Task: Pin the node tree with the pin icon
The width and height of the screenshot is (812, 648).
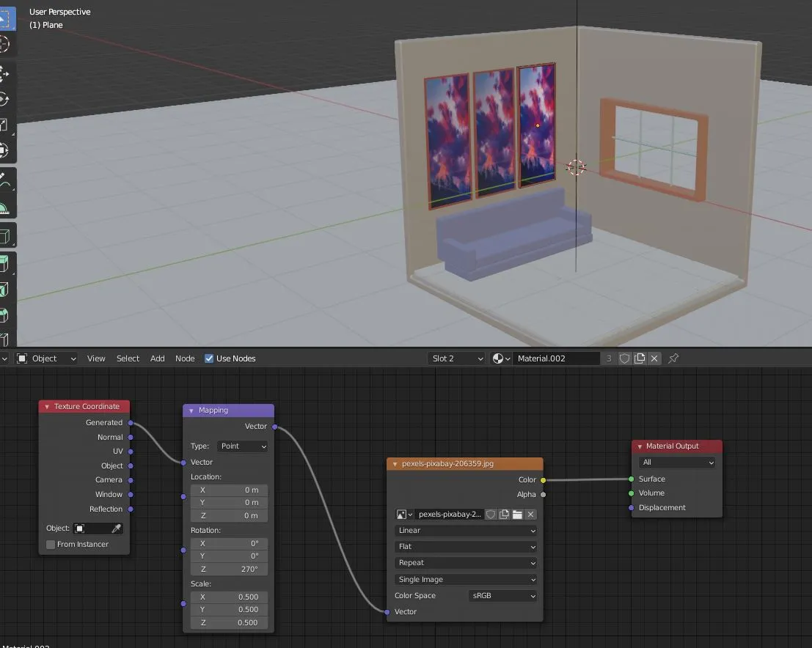Action: tap(673, 358)
